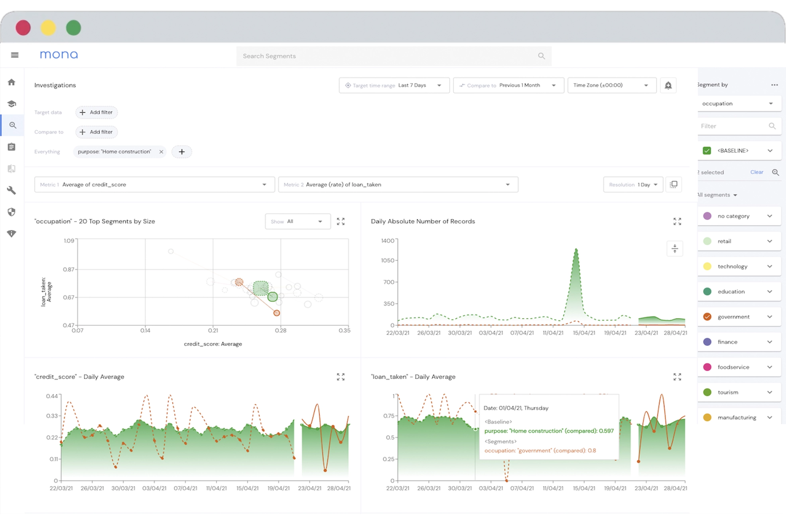
Task: Open the diamond sidebar icon
Action: (x=12, y=234)
